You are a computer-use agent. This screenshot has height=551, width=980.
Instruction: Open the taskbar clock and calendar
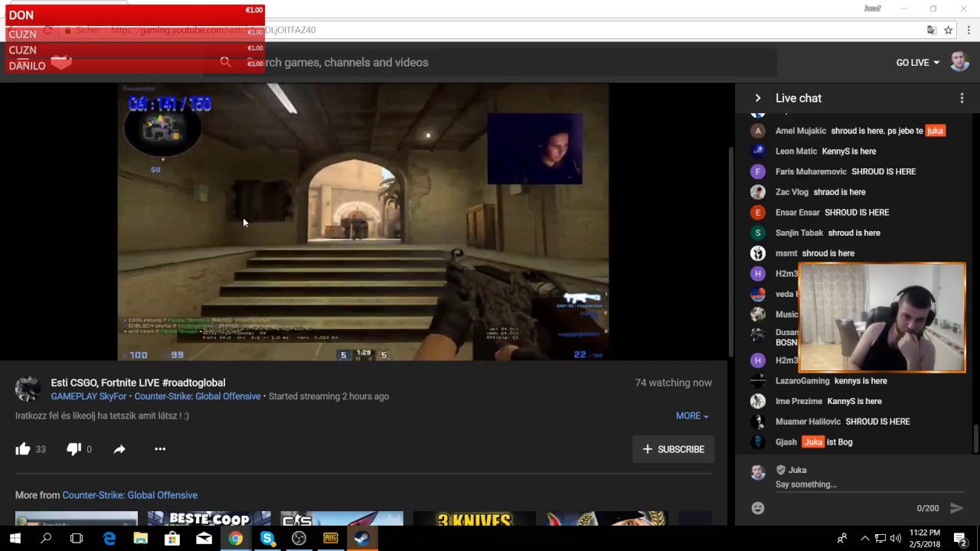pyautogui.click(x=925, y=539)
